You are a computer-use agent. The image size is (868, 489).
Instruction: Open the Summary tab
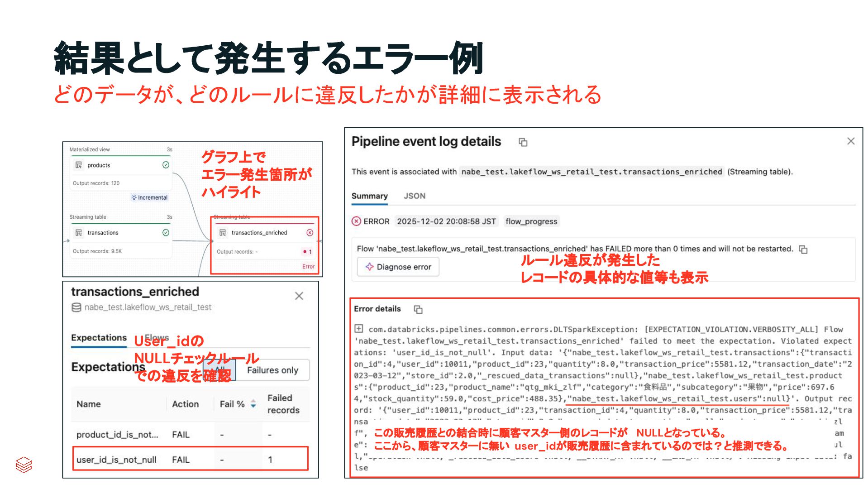click(x=369, y=196)
